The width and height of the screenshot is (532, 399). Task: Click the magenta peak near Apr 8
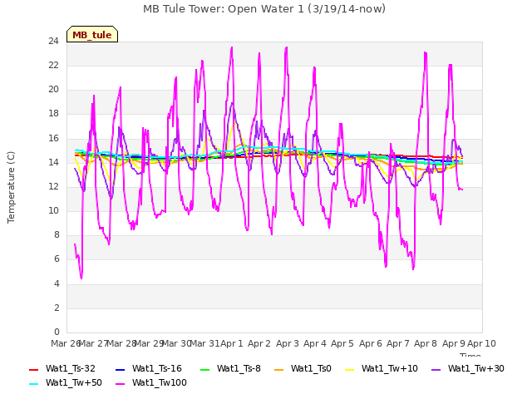tap(426, 53)
